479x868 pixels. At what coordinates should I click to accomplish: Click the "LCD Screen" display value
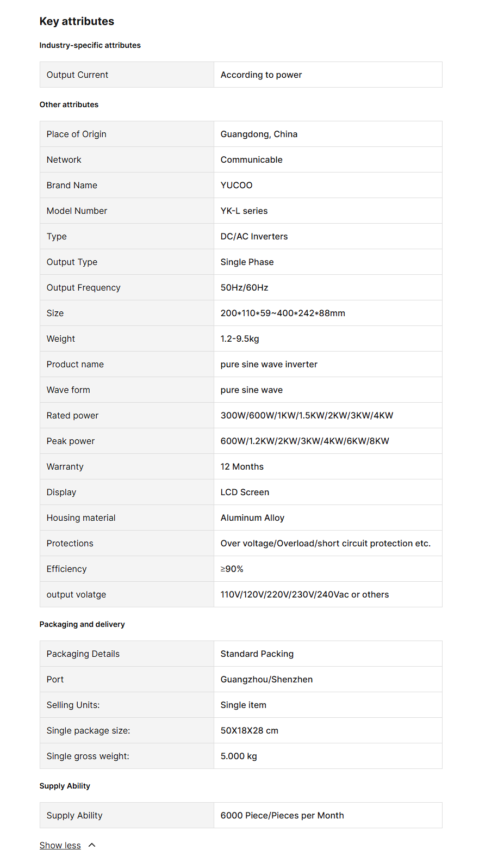(245, 492)
